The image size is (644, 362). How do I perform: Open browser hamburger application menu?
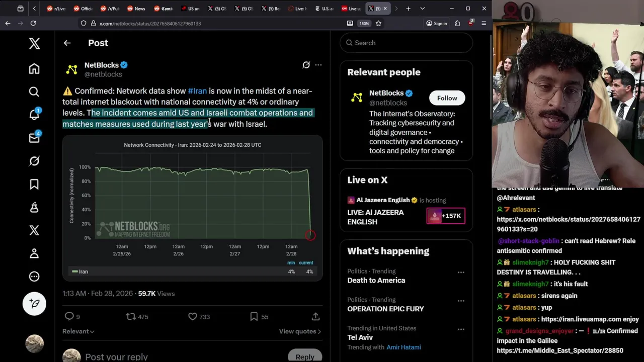point(484,23)
